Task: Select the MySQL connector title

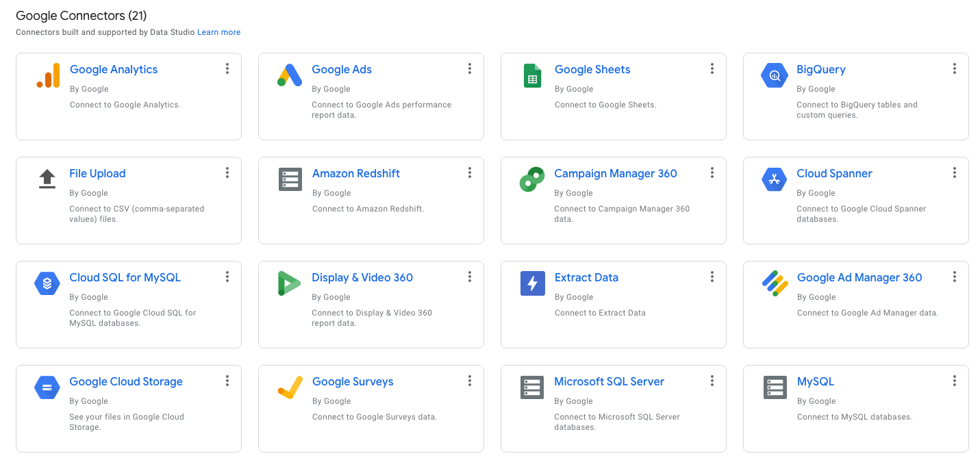Action: (x=815, y=381)
